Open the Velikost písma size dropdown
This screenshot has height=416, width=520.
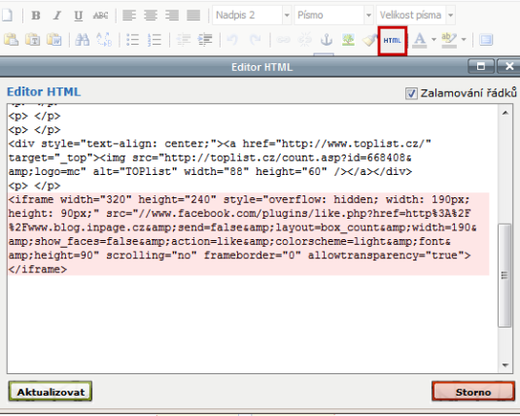tap(450, 15)
